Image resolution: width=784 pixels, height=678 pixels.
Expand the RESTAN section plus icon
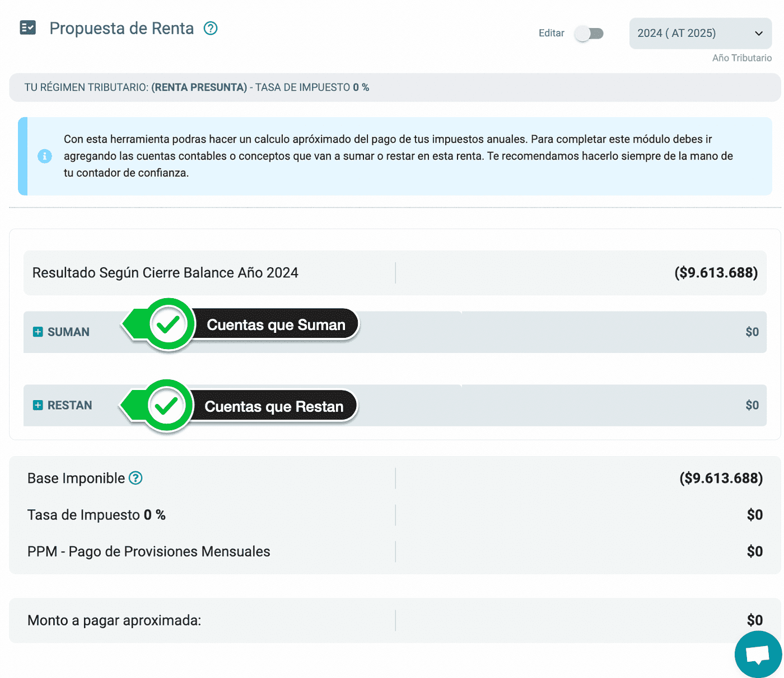coord(38,405)
